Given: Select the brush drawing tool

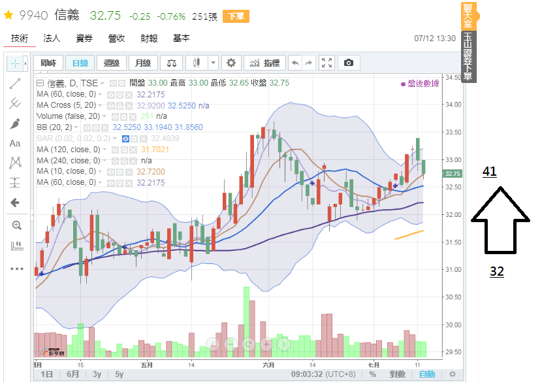Looking at the screenshot, I should 15,123.
